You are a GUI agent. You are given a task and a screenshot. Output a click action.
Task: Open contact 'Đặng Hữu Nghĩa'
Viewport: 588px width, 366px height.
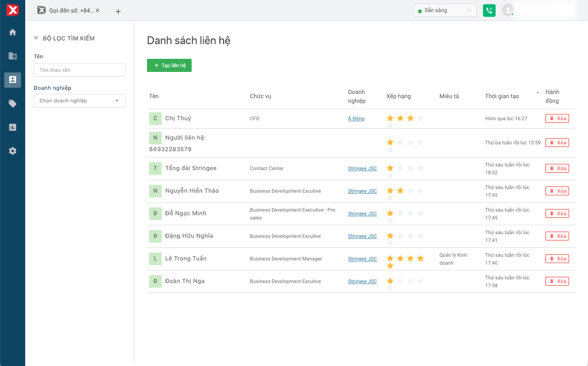coord(189,236)
